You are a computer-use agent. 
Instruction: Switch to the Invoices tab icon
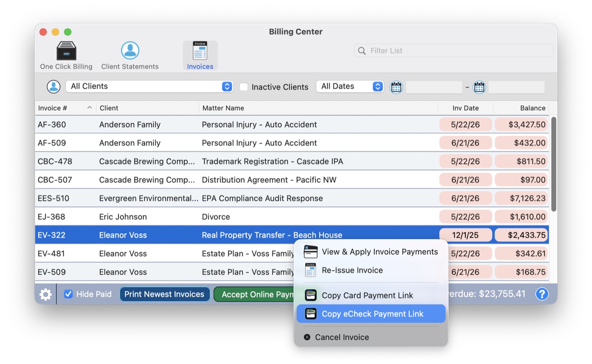[x=200, y=51]
